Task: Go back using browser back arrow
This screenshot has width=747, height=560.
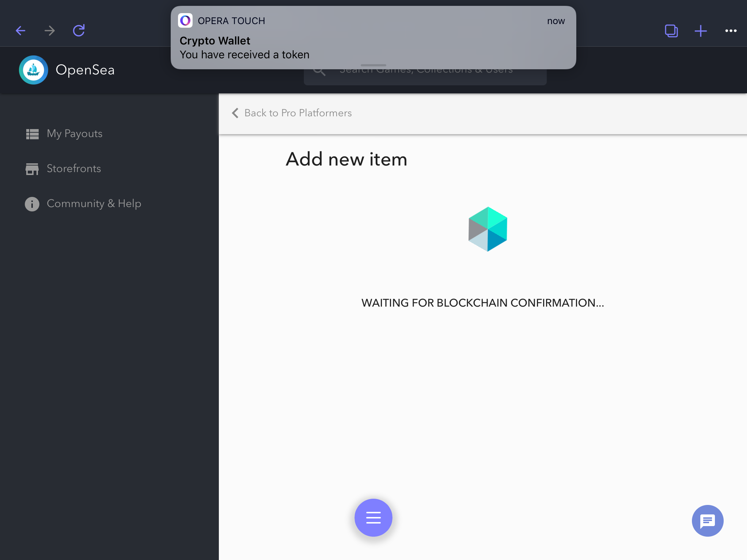Action: 21,31
